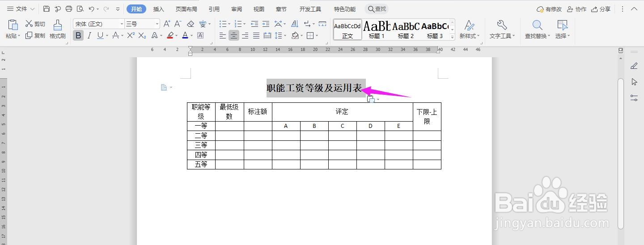Open the 插入 tab
Screen dimensions: 644x245
[x=159, y=9]
